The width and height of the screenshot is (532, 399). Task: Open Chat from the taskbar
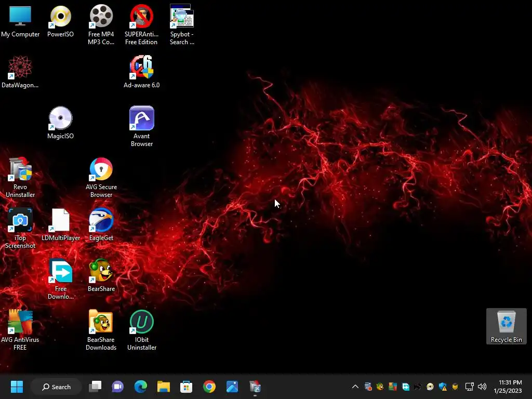(x=117, y=387)
